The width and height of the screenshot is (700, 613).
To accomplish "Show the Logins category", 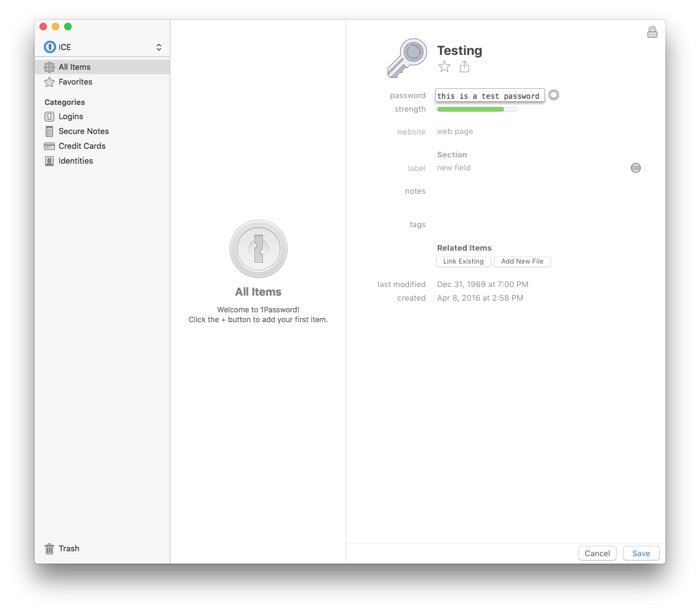I will coord(102,117).
